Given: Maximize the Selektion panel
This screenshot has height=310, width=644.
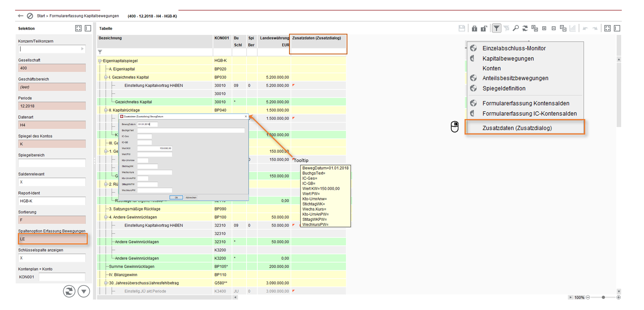Looking at the screenshot, I should pos(78,28).
